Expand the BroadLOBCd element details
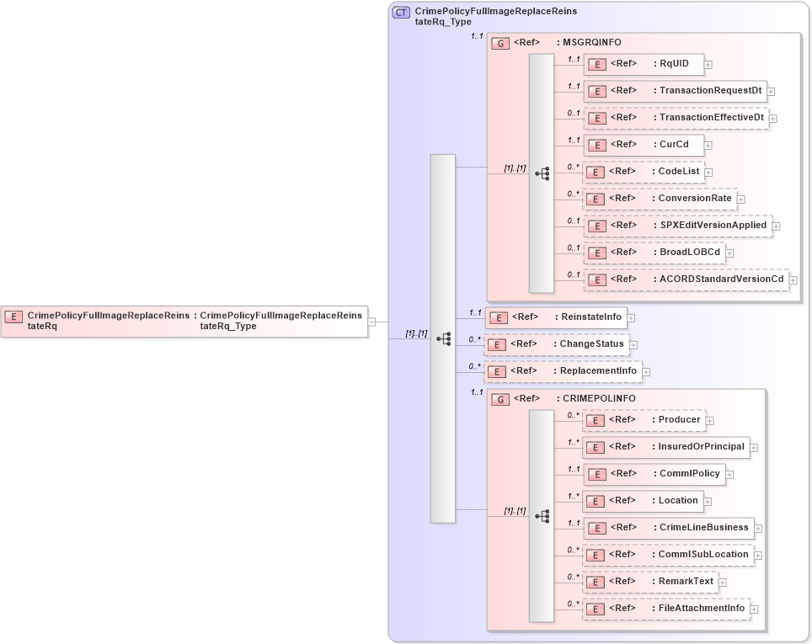Image resolution: width=812 pixels, height=644 pixels. pos(729,253)
